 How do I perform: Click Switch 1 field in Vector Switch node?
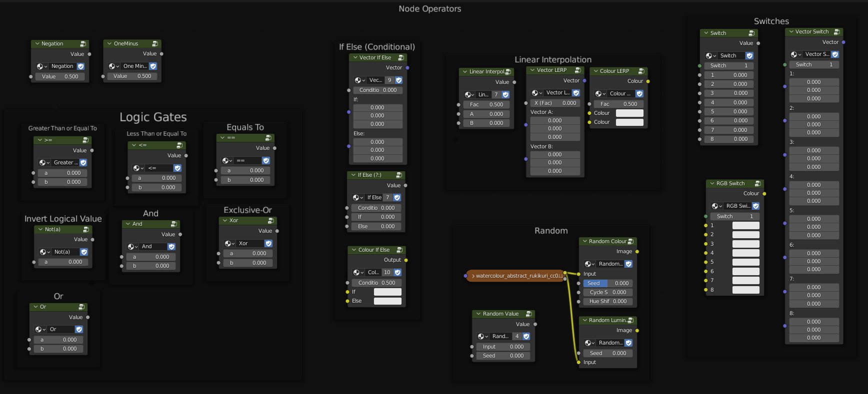(x=814, y=65)
